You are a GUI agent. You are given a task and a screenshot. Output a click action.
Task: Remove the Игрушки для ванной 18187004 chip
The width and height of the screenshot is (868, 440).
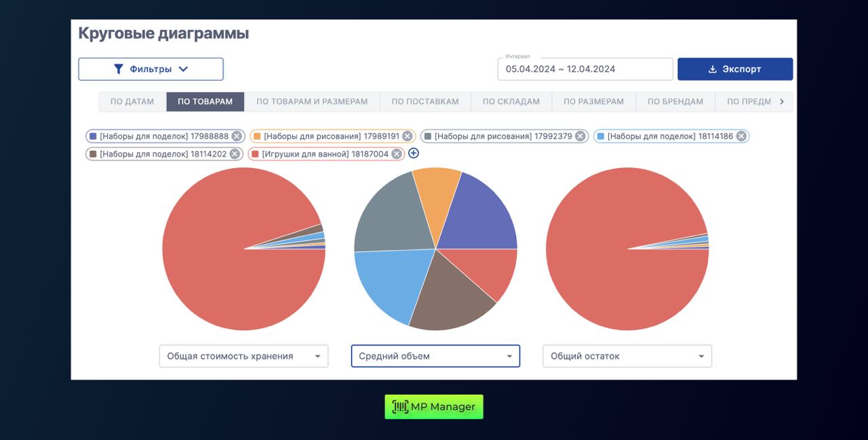click(397, 154)
